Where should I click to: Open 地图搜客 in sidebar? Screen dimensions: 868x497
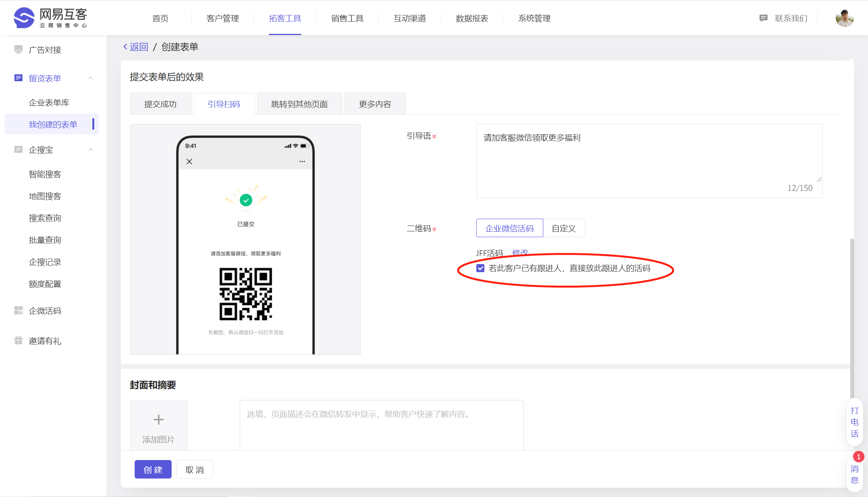(x=45, y=196)
